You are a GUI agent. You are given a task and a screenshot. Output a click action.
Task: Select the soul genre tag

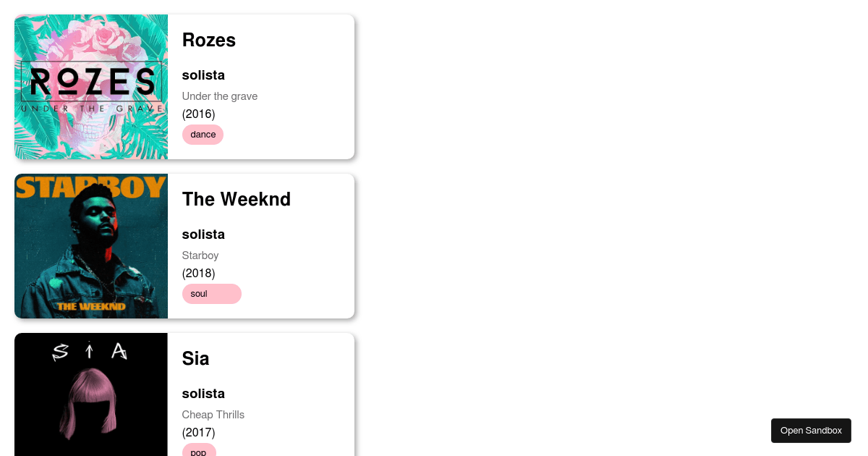211,294
